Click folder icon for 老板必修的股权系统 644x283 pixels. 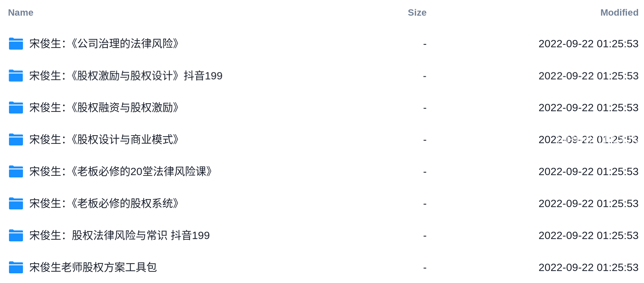click(x=16, y=203)
